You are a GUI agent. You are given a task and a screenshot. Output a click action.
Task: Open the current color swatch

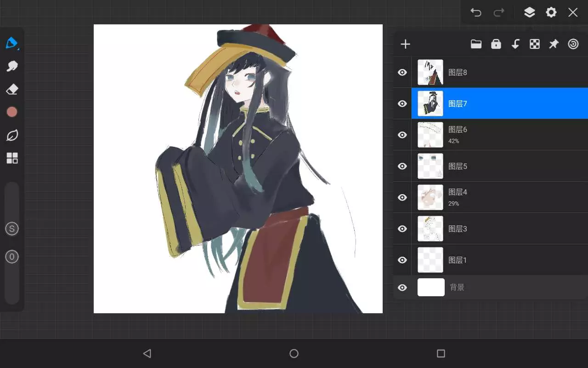tap(12, 112)
